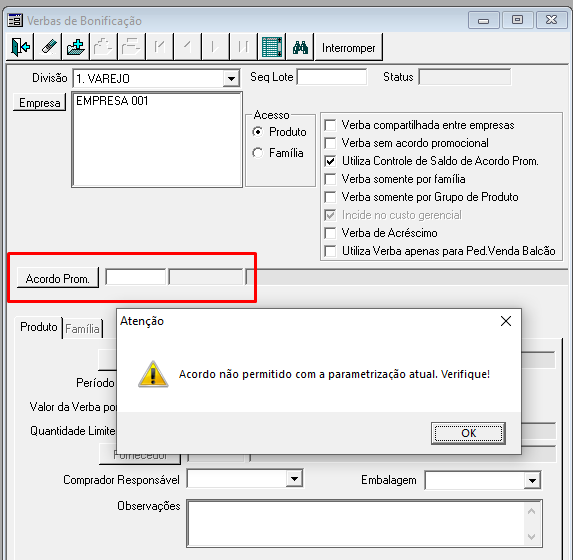This screenshot has height=560, width=573.
Task: Open the green list view icon
Action: 272,47
